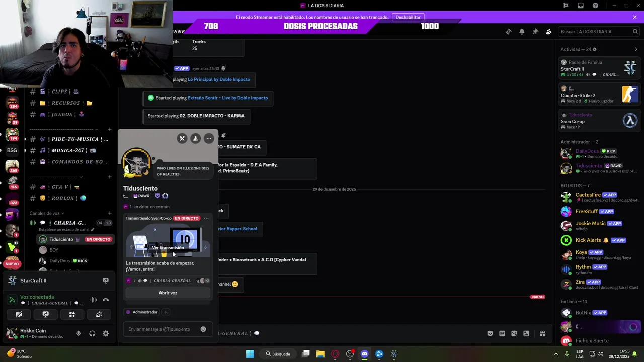Disconnect from voice with hang-up icon
This screenshot has height=362, width=644.
click(x=106, y=300)
